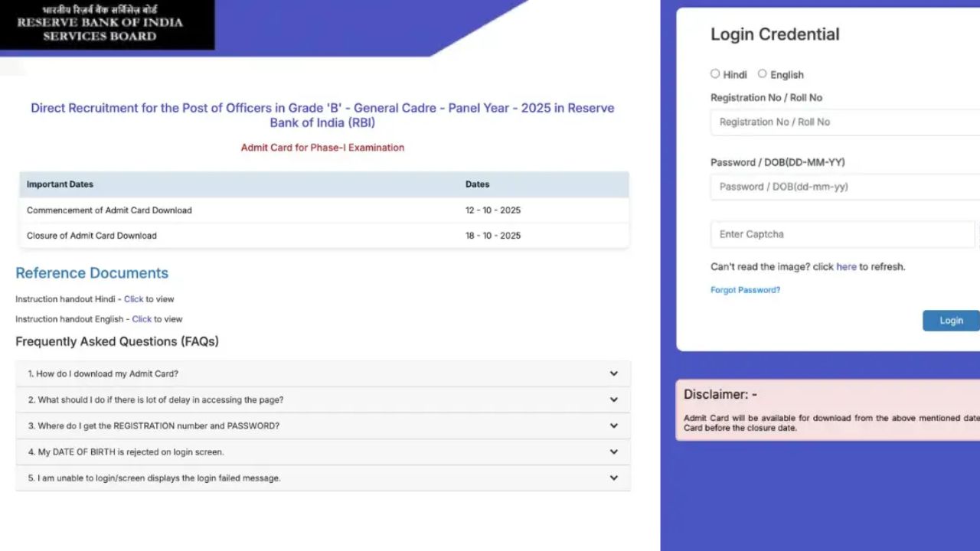Open the Hindi instruction handout Click link
The width and height of the screenshot is (980, 551).
[x=134, y=299]
